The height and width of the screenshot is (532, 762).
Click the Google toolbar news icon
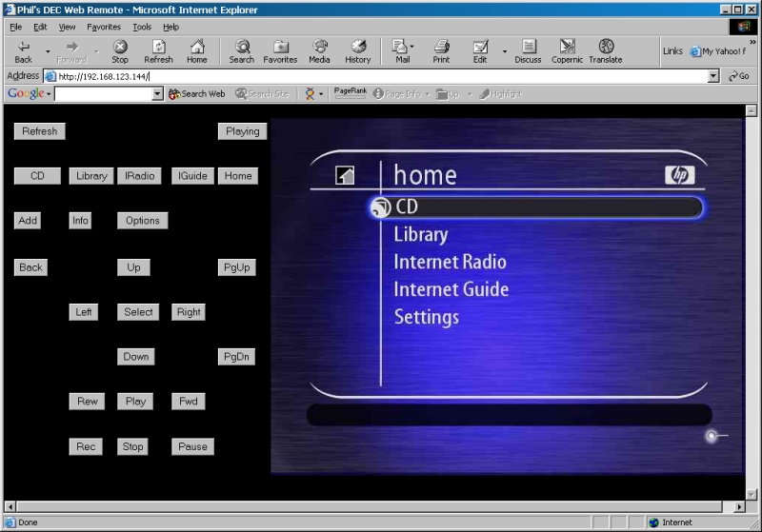point(310,93)
